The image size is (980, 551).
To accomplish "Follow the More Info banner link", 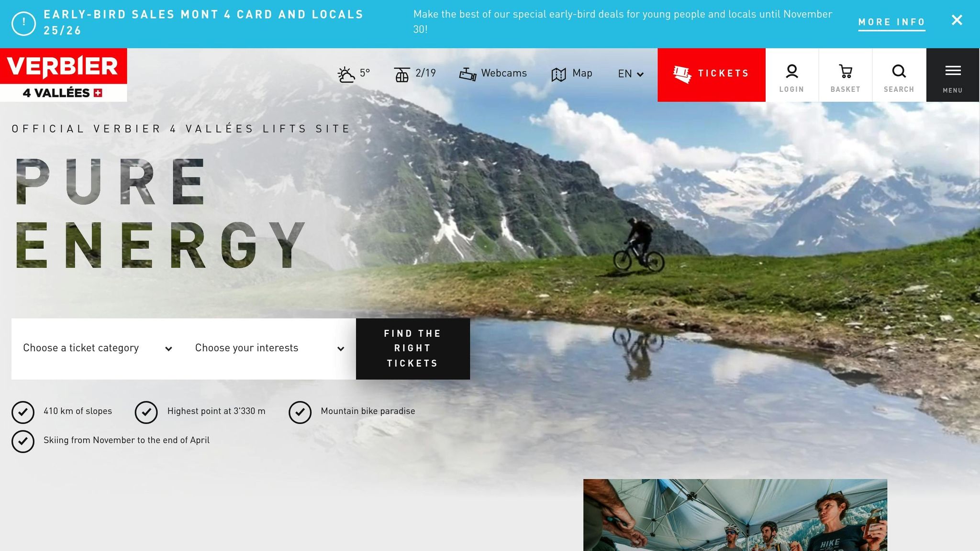I will coord(891,22).
